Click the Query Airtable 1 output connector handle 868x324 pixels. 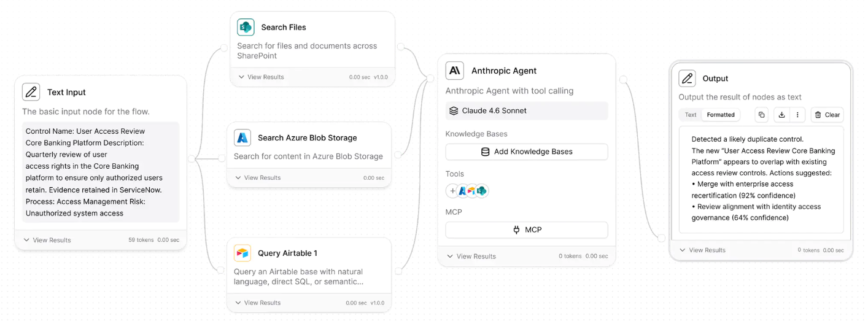[x=398, y=271]
